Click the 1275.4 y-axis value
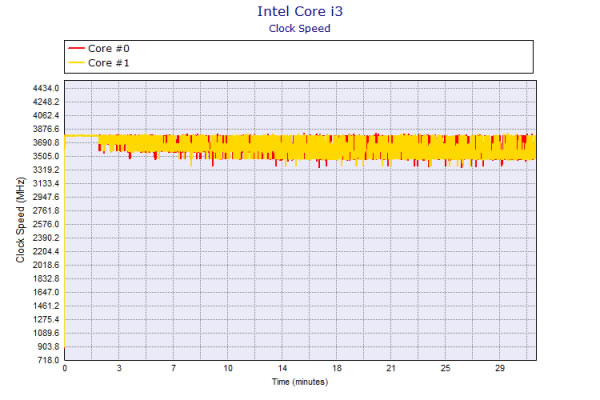 46,319
